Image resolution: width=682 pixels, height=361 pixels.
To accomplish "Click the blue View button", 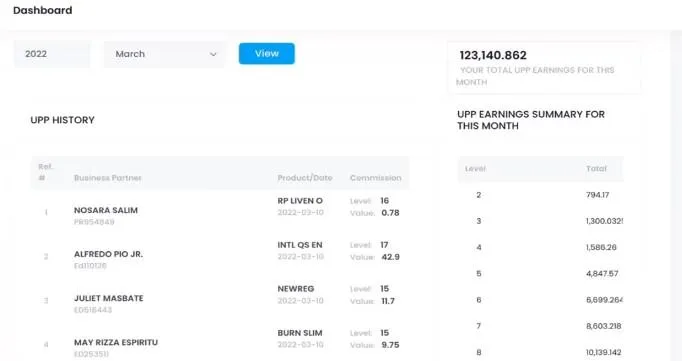I will (x=267, y=53).
